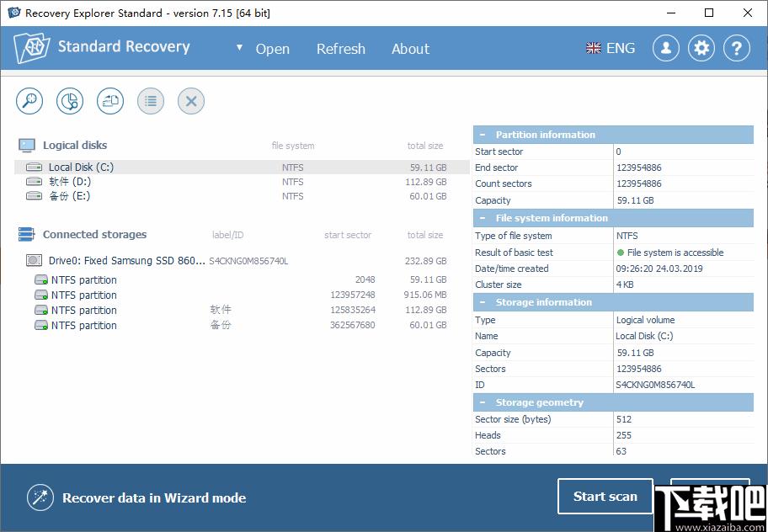Select Drive0 Fixed Samsung SSD storage

point(237,261)
